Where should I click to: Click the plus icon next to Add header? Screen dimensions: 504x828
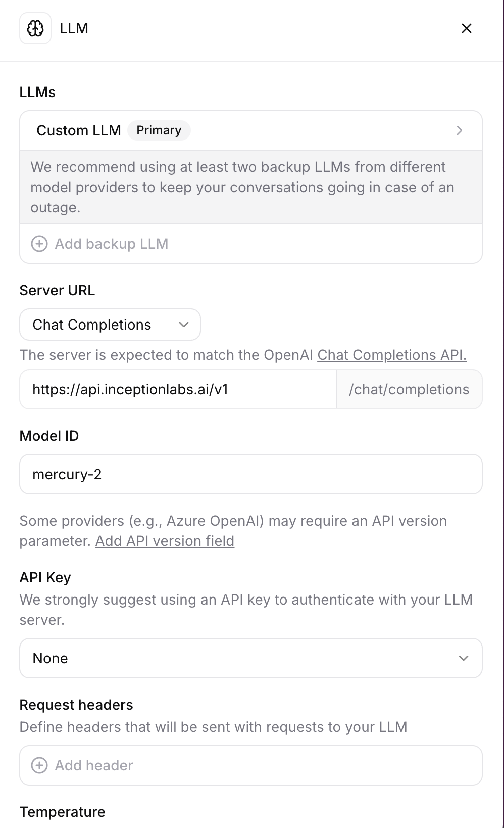pyautogui.click(x=39, y=765)
